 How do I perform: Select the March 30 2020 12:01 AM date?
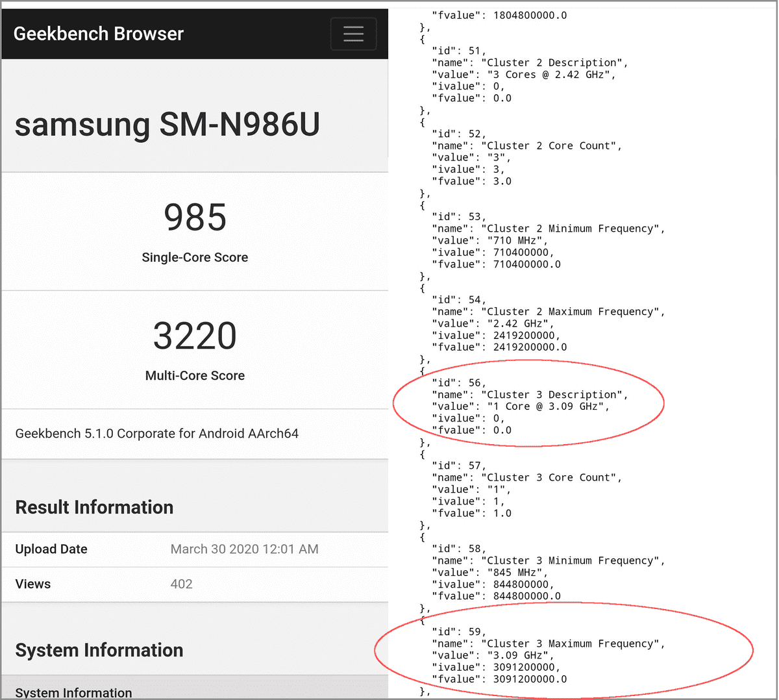tap(245, 549)
